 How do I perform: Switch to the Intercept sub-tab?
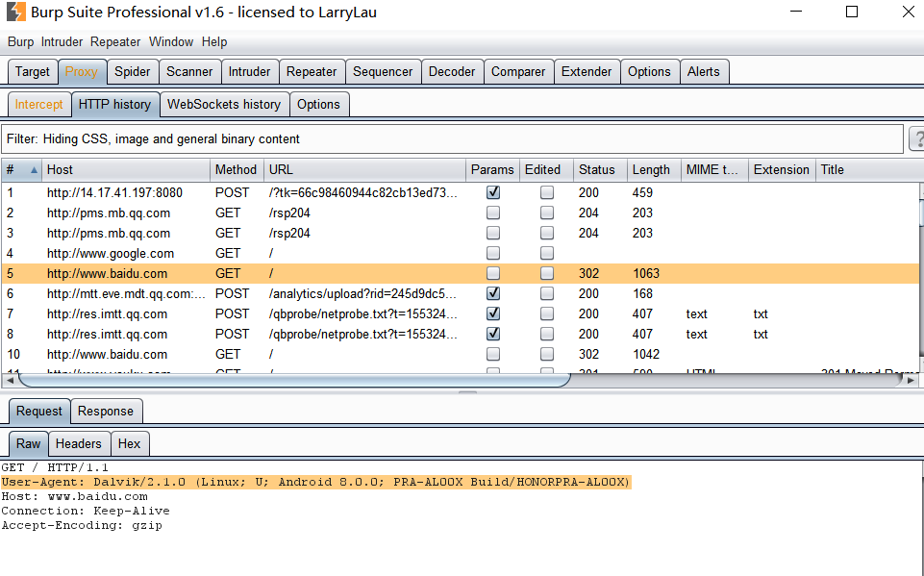pos(38,105)
